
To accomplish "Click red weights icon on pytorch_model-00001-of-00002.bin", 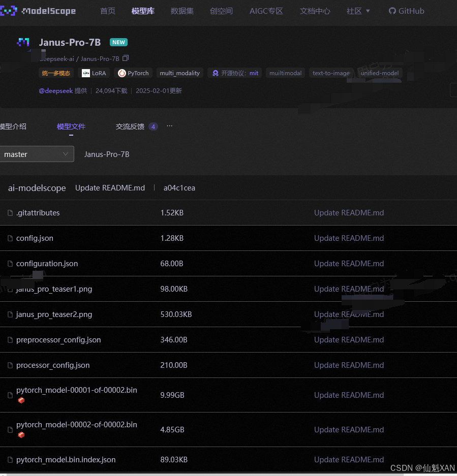I will 21,400.
